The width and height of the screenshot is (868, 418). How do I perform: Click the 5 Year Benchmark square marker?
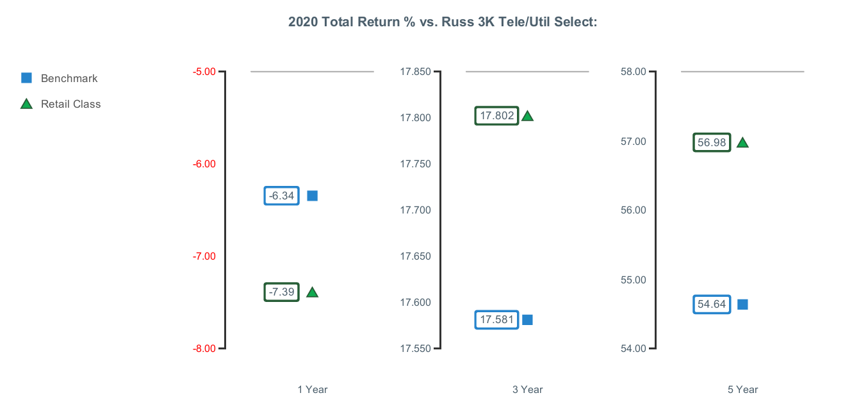742,305
